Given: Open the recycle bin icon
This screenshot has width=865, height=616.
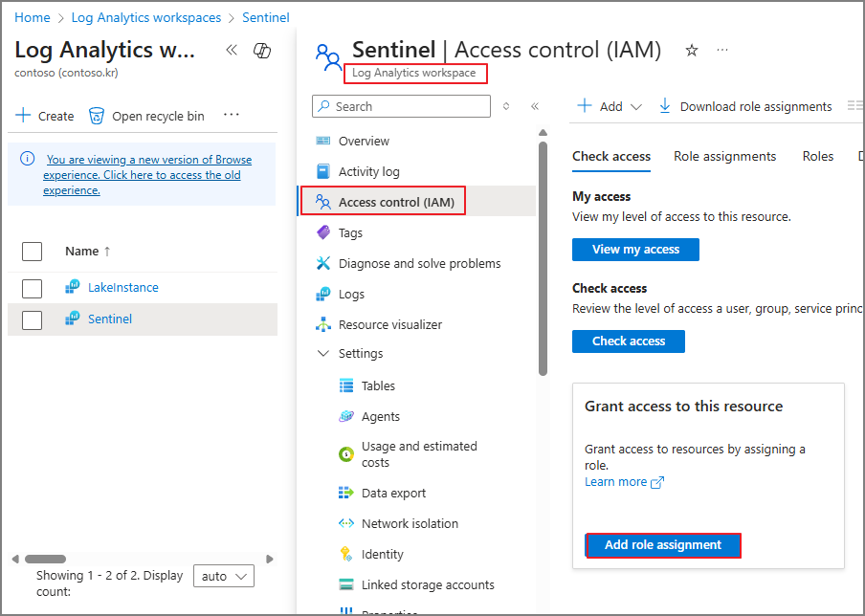Looking at the screenshot, I should (97, 116).
